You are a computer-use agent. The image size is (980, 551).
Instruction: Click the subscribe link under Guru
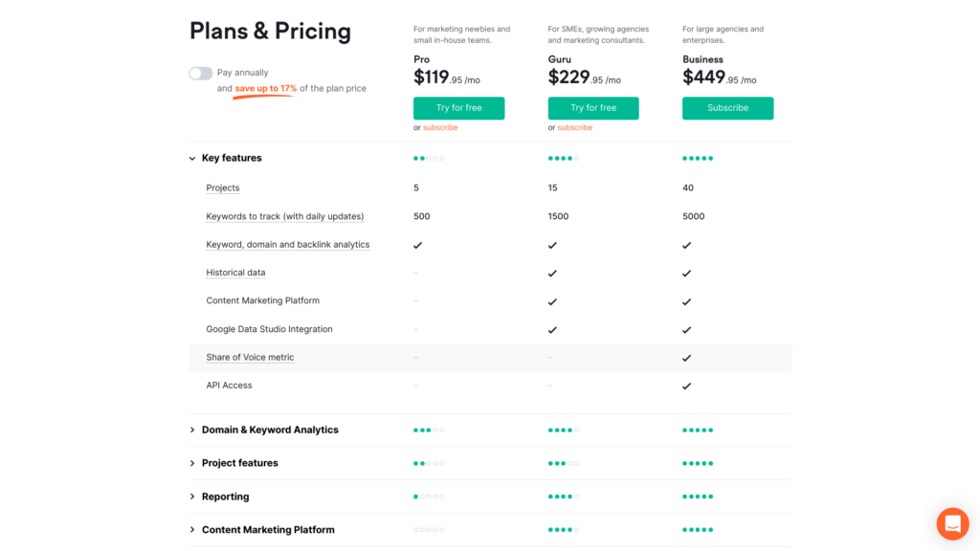click(x=574, y=127)
